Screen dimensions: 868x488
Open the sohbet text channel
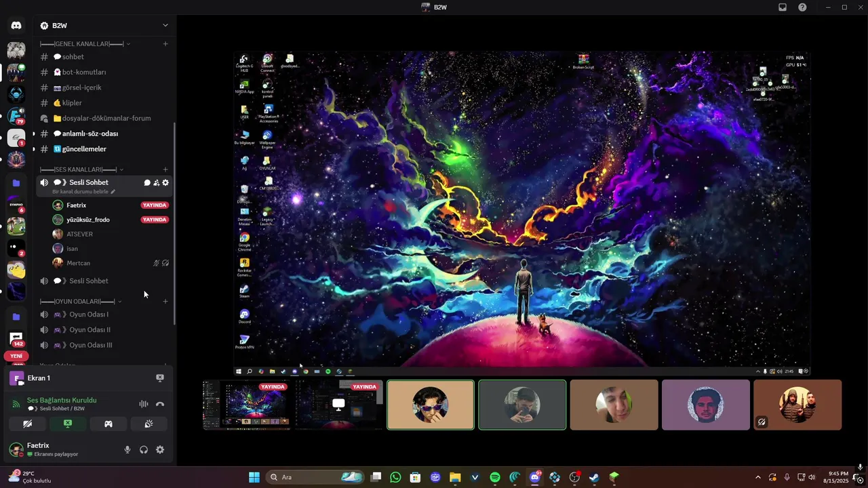(x=104, y=57)
